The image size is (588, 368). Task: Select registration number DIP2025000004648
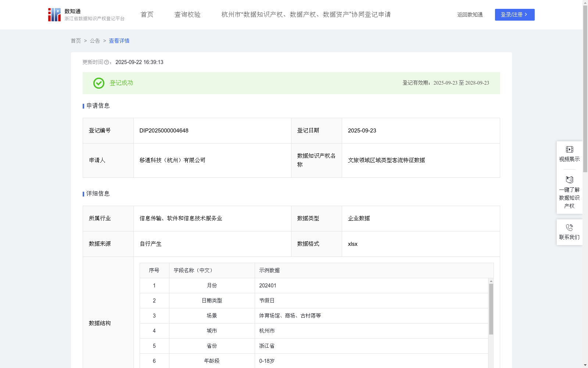coord(164,131)
